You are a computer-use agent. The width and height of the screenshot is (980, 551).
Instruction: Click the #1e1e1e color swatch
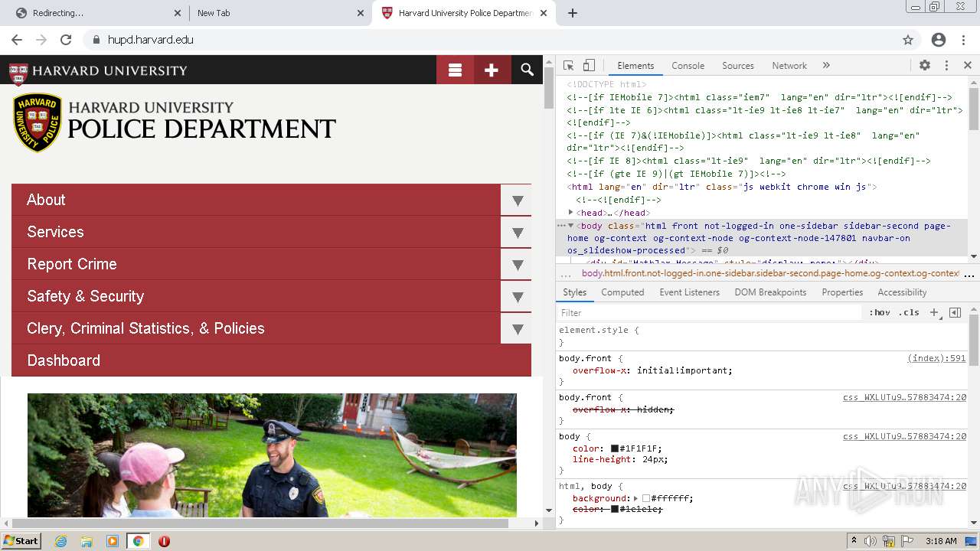click(614, 509)
